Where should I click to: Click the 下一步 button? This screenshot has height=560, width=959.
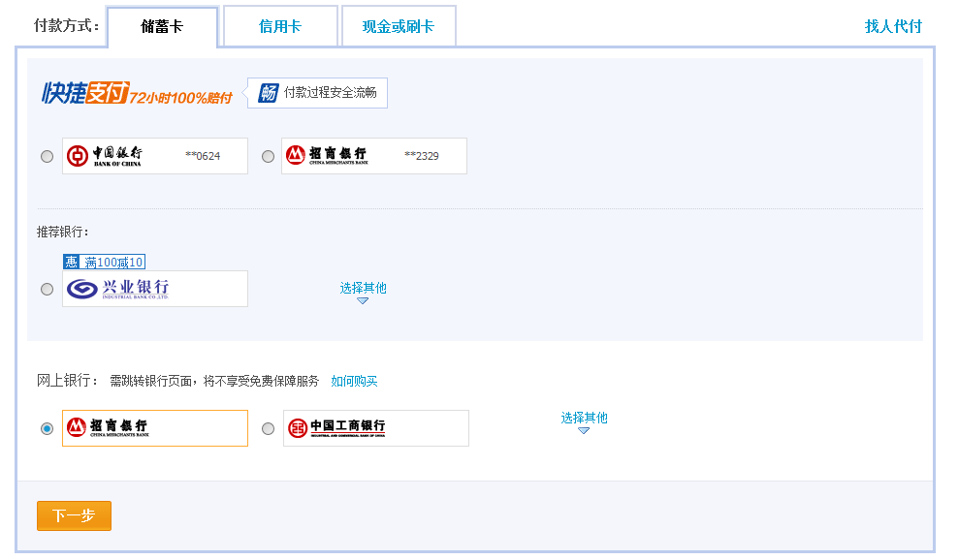pos(73,515)
